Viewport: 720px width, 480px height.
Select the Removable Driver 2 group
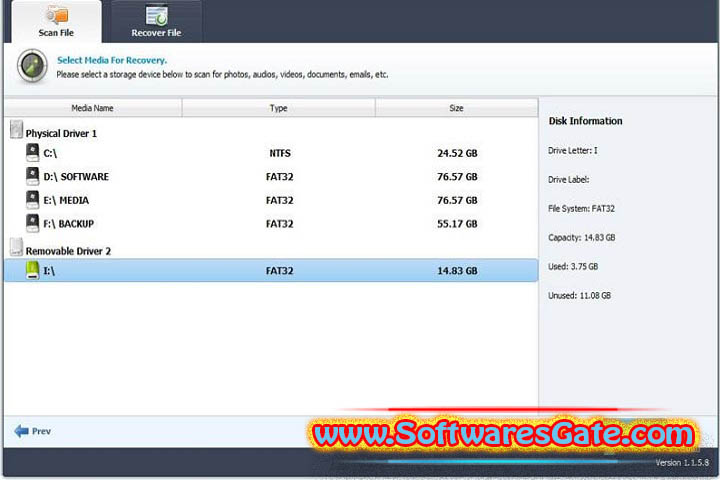tap(68, 251)
